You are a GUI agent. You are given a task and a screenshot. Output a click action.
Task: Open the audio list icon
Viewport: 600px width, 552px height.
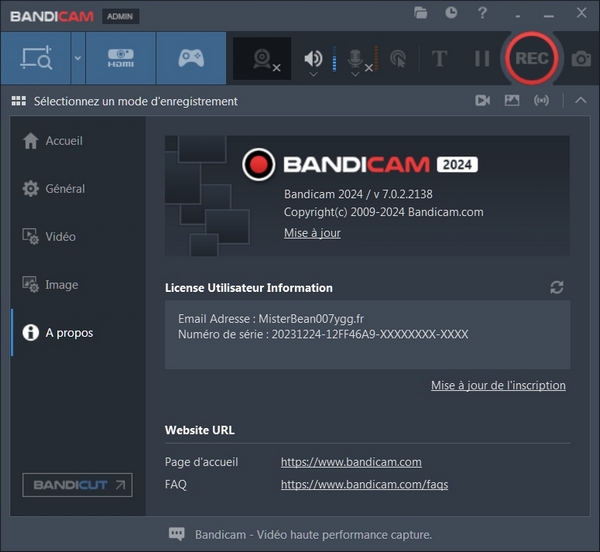coord(541,101)
